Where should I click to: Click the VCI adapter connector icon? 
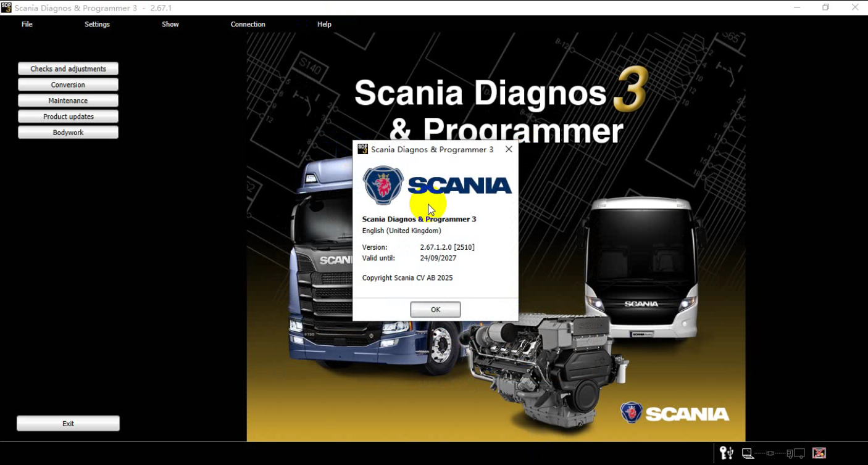[x=770, y=453]
